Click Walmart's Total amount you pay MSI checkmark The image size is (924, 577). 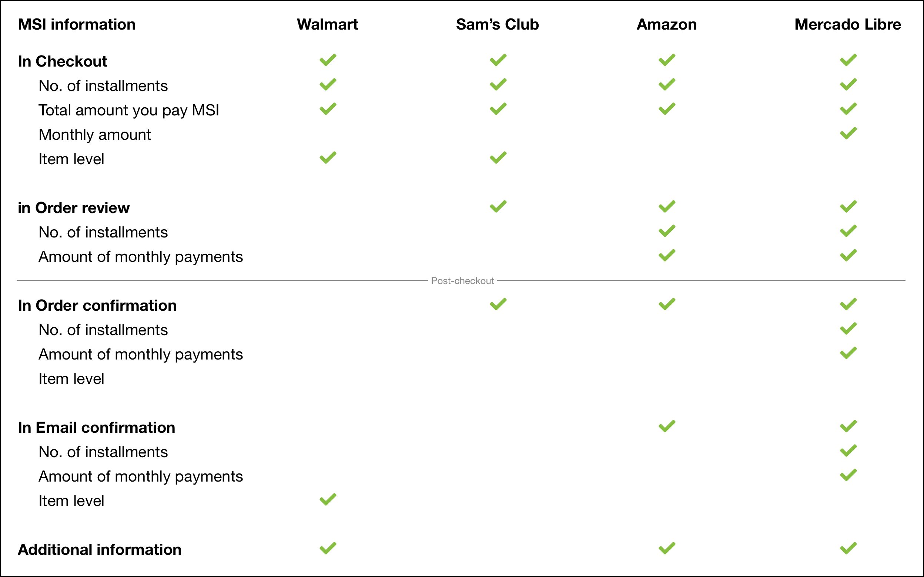328,109
